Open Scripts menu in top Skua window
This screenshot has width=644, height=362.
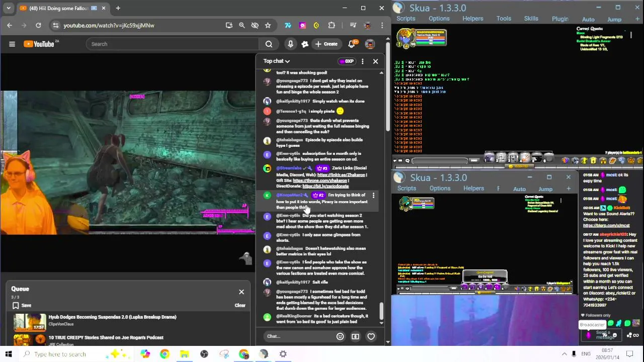406,19
